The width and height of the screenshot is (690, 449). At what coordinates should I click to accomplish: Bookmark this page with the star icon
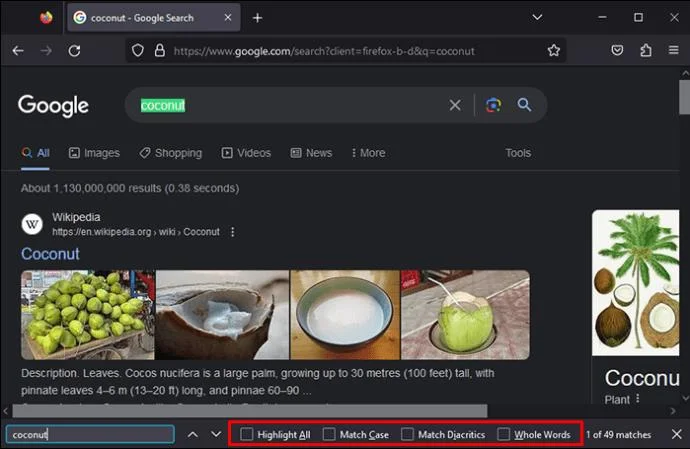click(554, 51)
